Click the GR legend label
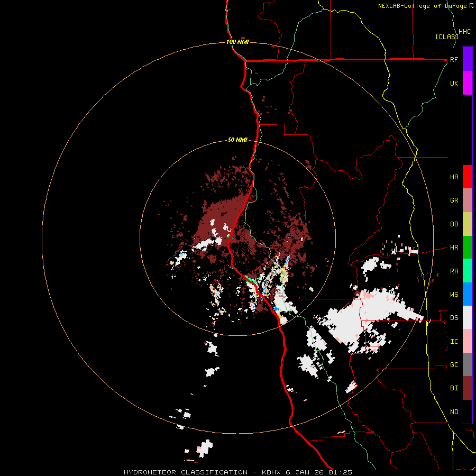Image resolution: width=476 pixels, height=476 pixels. 454,200
